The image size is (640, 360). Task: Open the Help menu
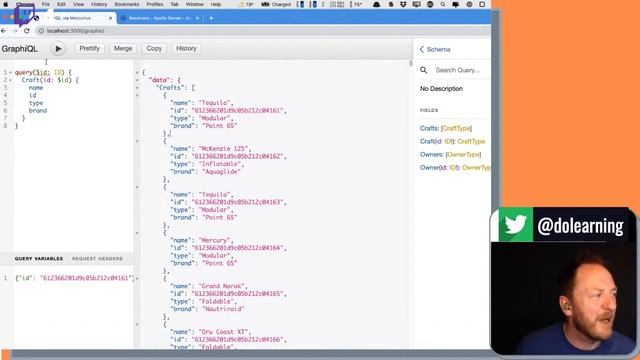[216, 4]
